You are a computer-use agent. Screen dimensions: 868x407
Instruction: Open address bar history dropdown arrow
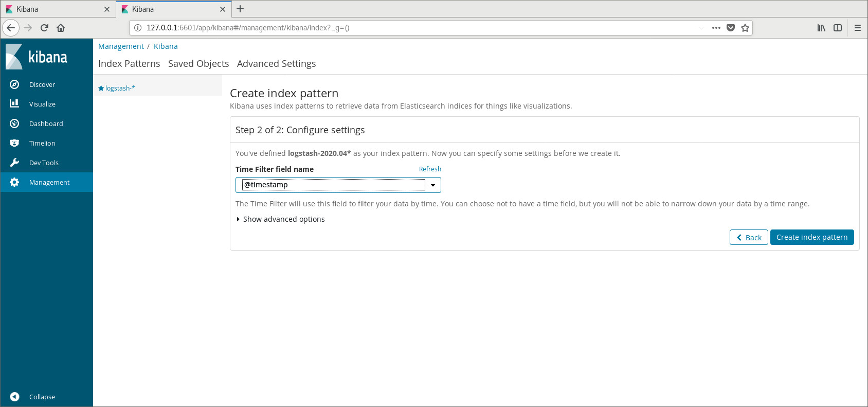[x=701, y=28]
